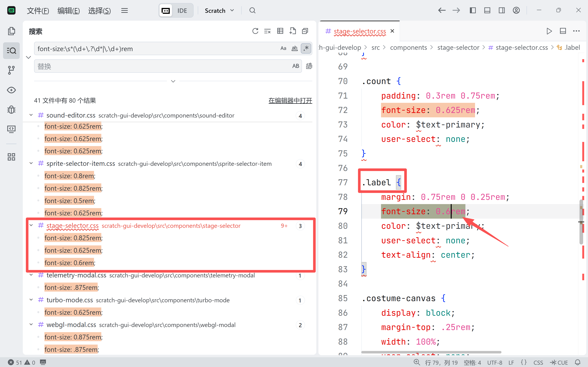This screenshot has height=367, width=588.
Task: Open the Source Control branch icon
Action: (x=11, y=70)
